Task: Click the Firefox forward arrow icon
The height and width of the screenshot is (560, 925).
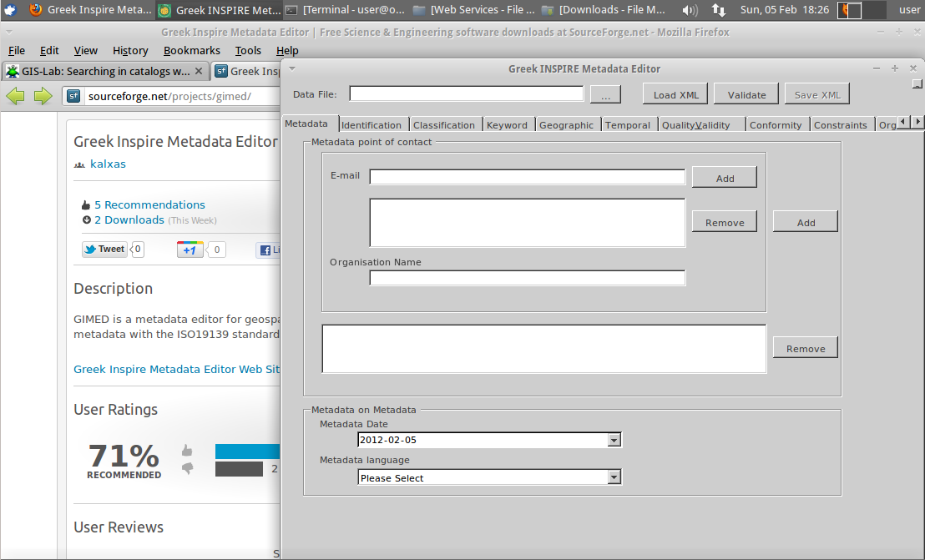Action: (x=43, y=95)
